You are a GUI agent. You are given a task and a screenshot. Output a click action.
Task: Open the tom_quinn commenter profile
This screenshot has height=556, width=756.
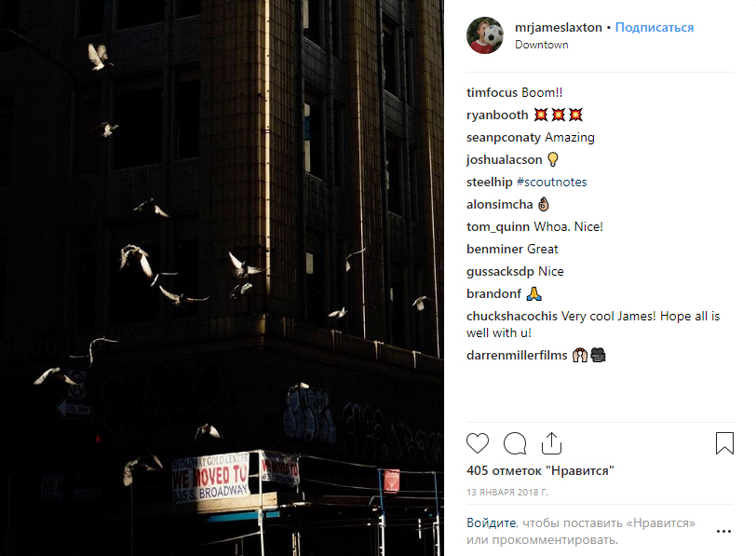pyautogui.click(x=498, y=226)
